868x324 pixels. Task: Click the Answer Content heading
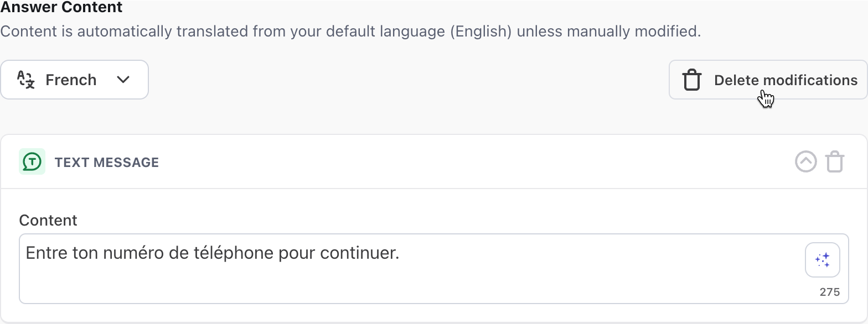pyautogui.click(x=61, y=8)
